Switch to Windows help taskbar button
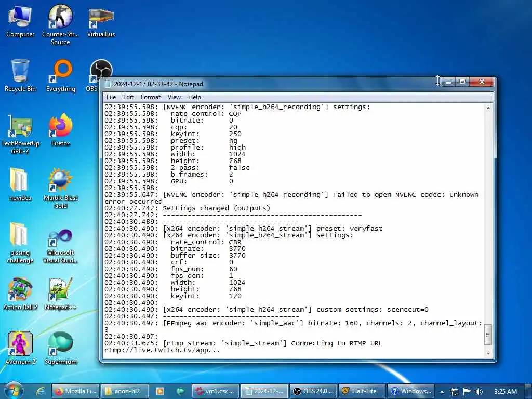This screenshot has height=399, width=532. [x=411, y=391]
